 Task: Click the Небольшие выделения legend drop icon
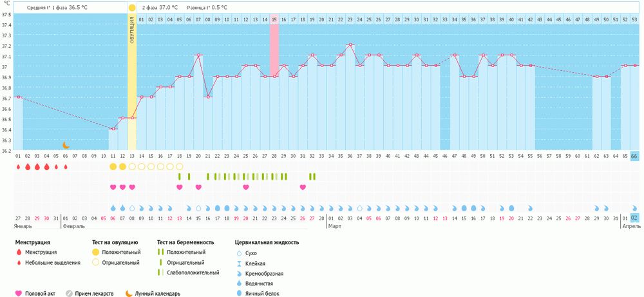coord(18,263)
